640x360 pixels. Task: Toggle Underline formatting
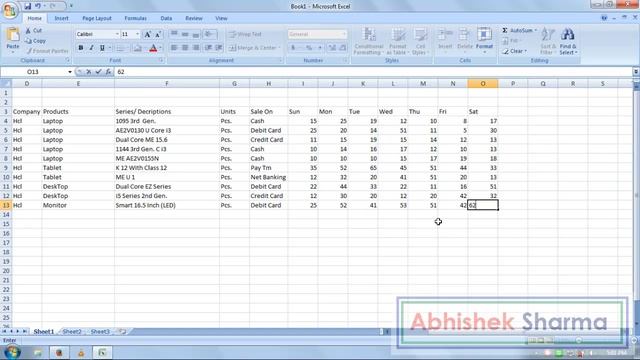tap(102, 48)
